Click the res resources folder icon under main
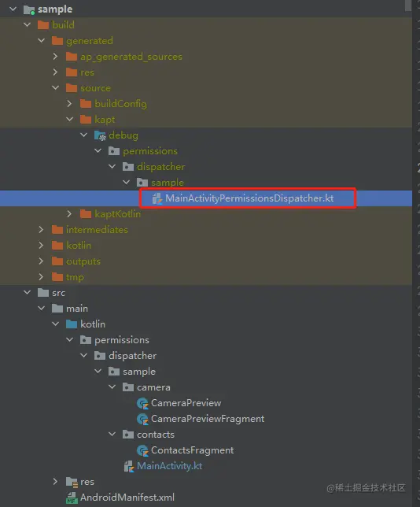Image resolution: width=420 pixels, height=507 pixels. pos(72,482)
